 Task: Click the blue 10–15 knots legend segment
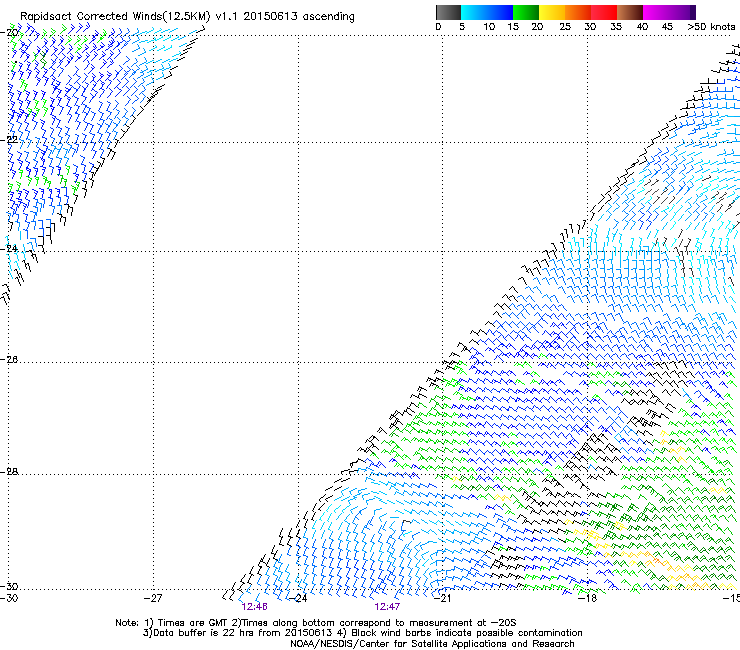point(500,12)
